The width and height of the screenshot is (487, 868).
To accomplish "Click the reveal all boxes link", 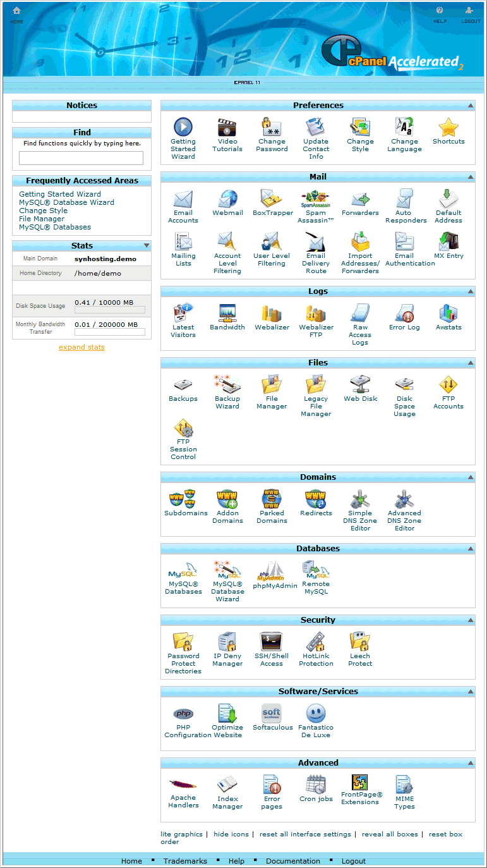I will [390, 834].
